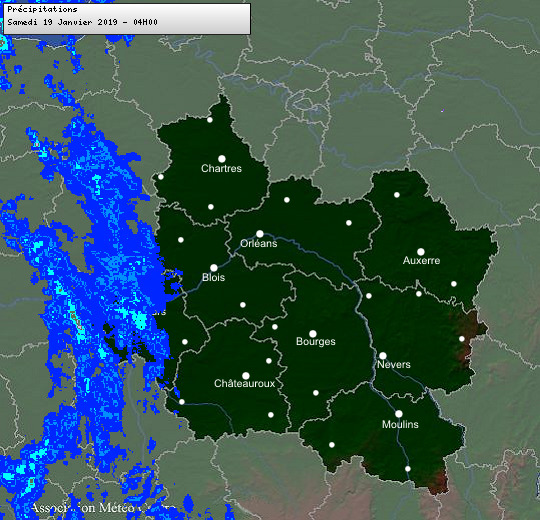
Task: Click the Orléans city marker dot
Action: click(x=260, y=234)
